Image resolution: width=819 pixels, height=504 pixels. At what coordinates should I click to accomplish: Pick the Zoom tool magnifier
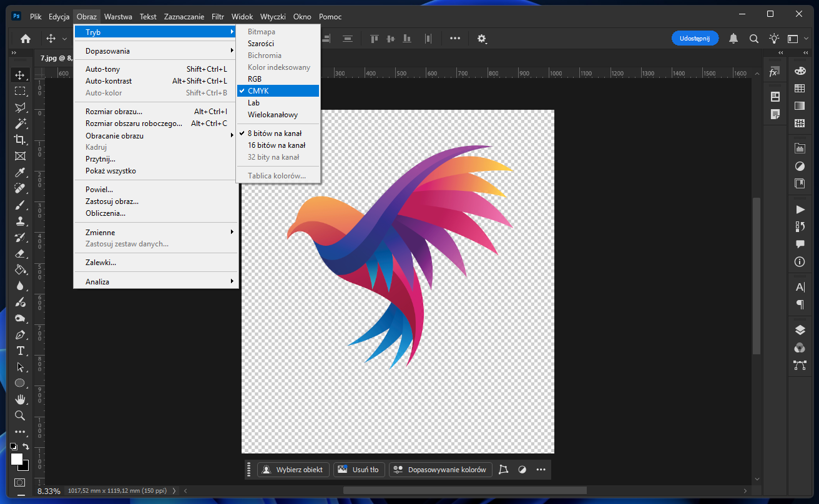click(20, 415)
